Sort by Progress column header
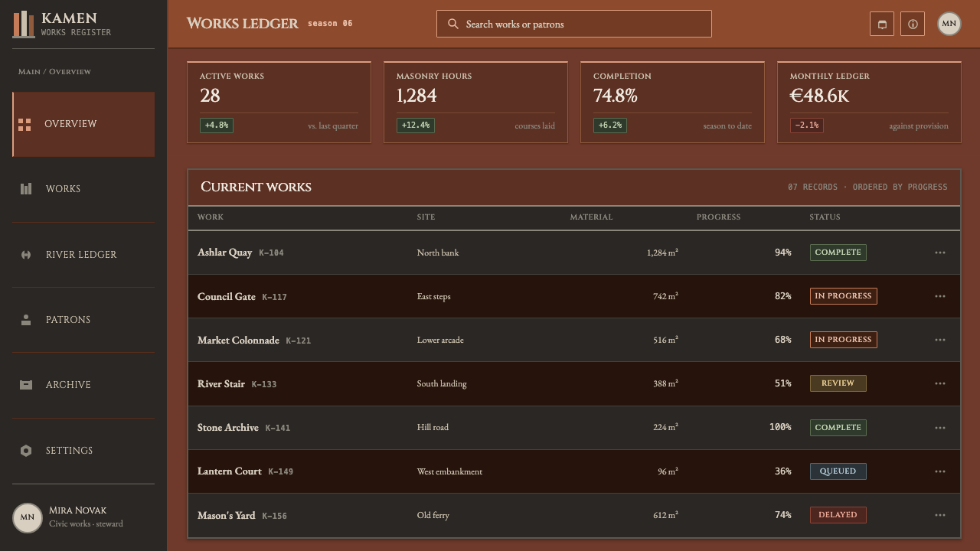Image resolution: width=980 pixels, height=551 pixels. click(718, 217)
